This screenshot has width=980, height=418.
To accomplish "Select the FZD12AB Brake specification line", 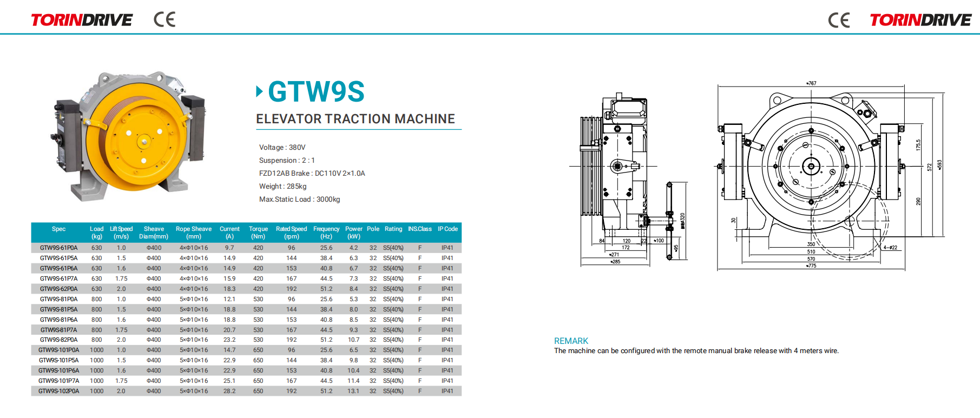I will tap(312, 173).
